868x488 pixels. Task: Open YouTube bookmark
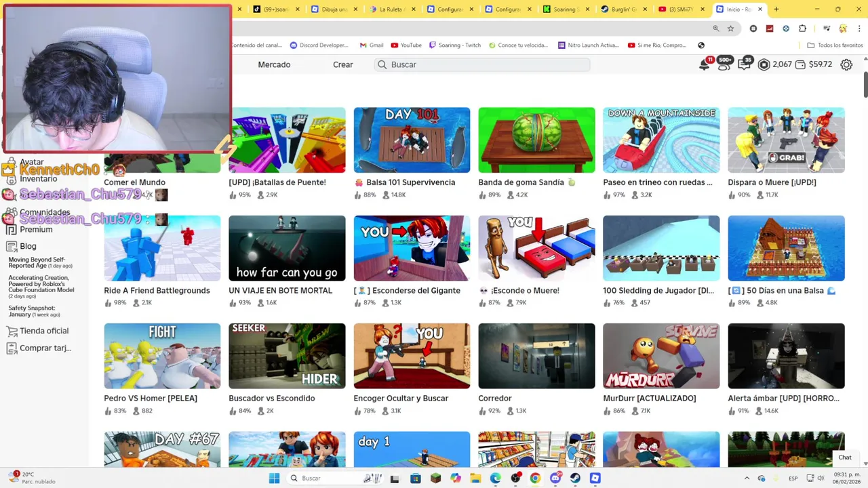[407, 45]
